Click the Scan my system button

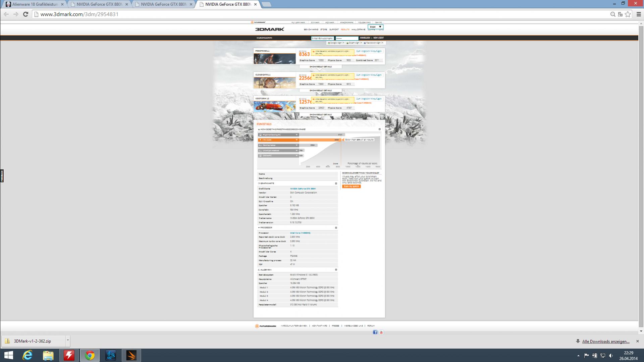pos(352,187)
